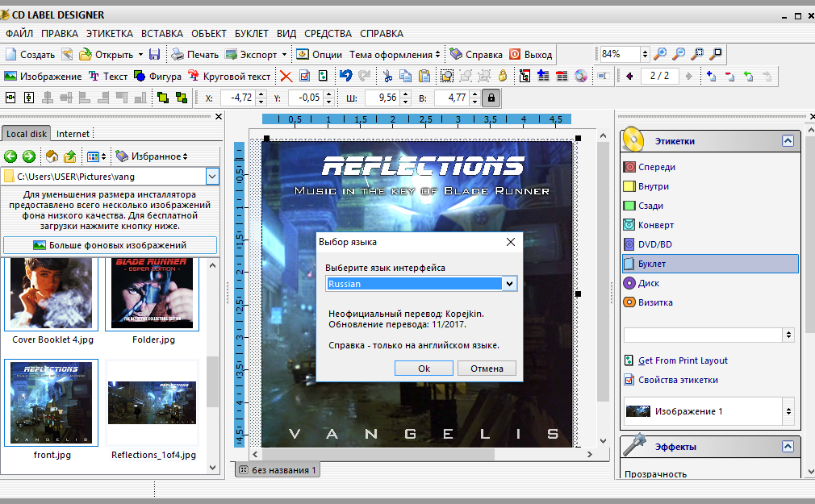Select the front.jpg thumbnail
The height and width of the screenshot is (504, 815).
[x=51, y=402]
